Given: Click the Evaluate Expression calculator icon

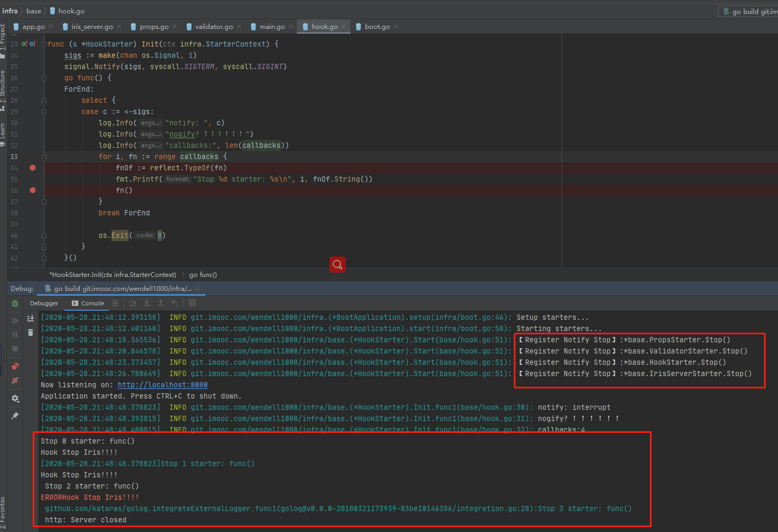Looking at the screenshot, I should click(192, 303).
